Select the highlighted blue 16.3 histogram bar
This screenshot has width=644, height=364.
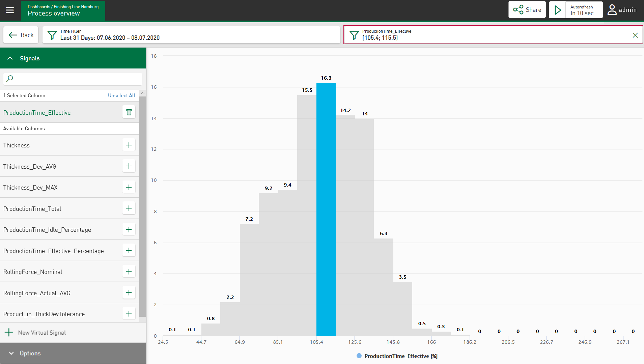(326, 209)
